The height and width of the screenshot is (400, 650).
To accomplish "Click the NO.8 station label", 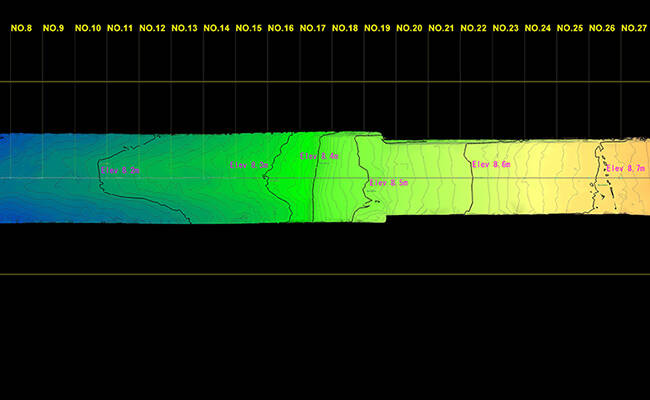I will click(x=21, y=29).
